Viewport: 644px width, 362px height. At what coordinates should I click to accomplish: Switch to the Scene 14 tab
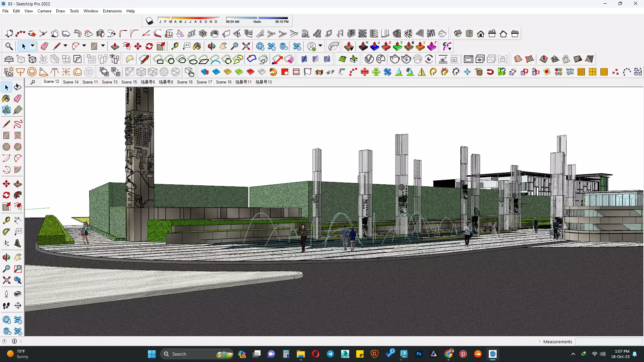(70, 82)
